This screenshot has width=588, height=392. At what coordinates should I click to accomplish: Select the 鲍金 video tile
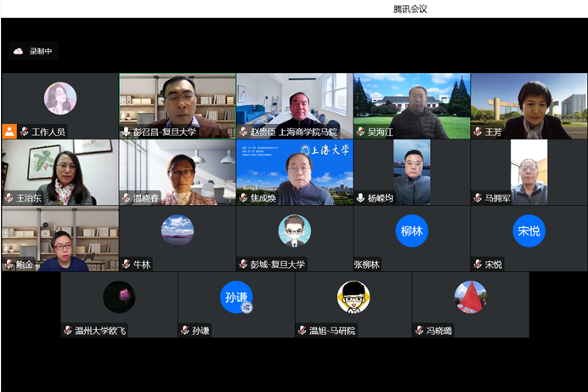pyautogui.click(x=59, y=238)
